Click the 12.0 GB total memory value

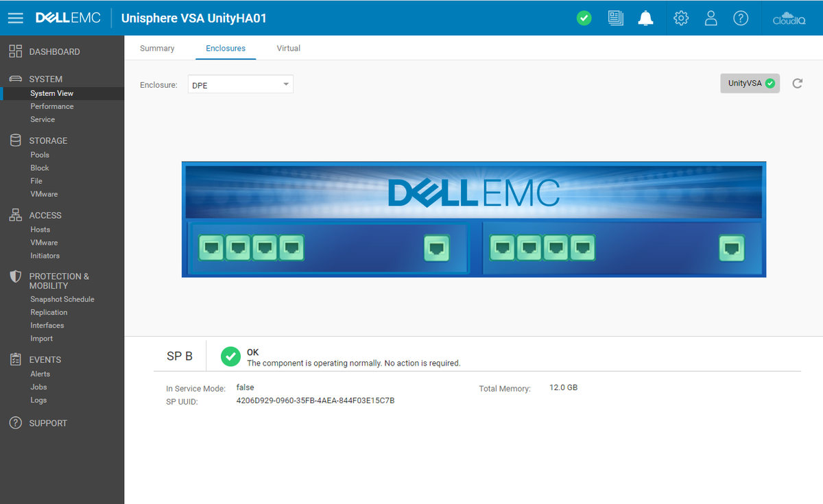click(x=564, y=387)
